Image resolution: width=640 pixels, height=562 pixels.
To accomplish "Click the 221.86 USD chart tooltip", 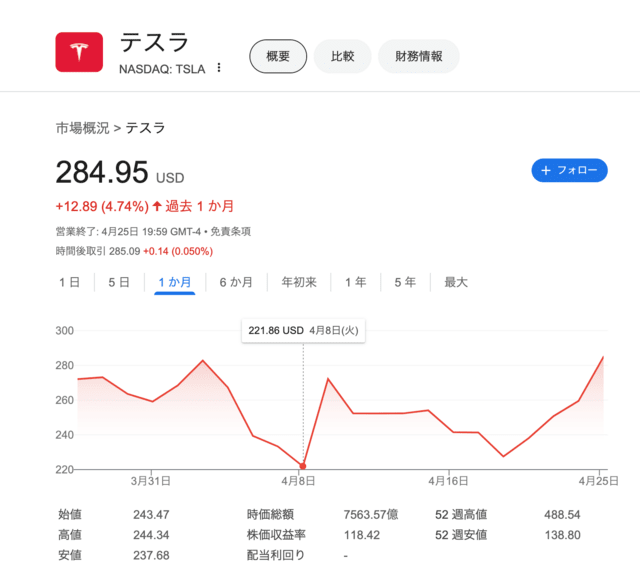I will point(303,331).
